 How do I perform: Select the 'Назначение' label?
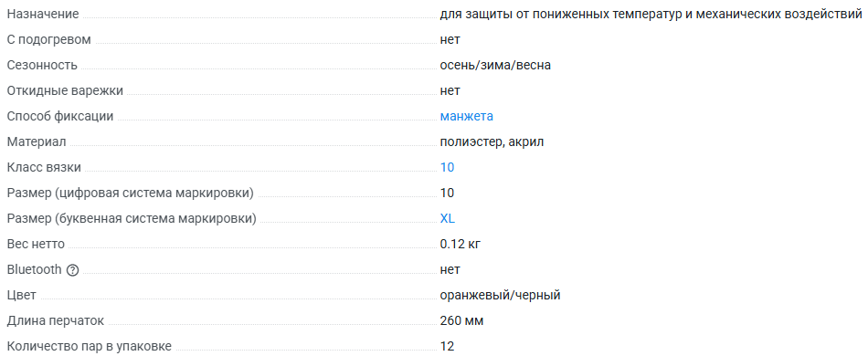click(43, 15)
